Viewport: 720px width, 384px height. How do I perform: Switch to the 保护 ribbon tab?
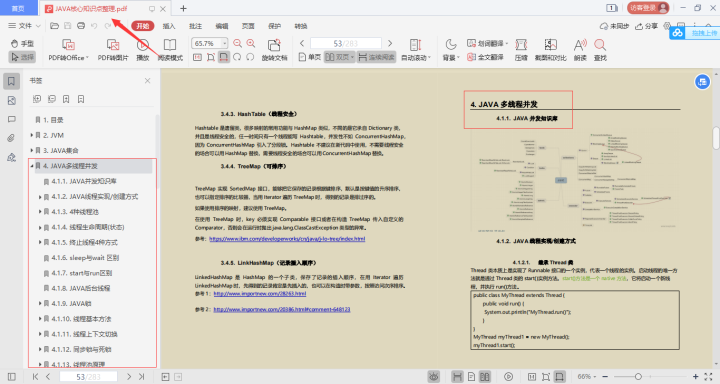[x=275, y=26]
